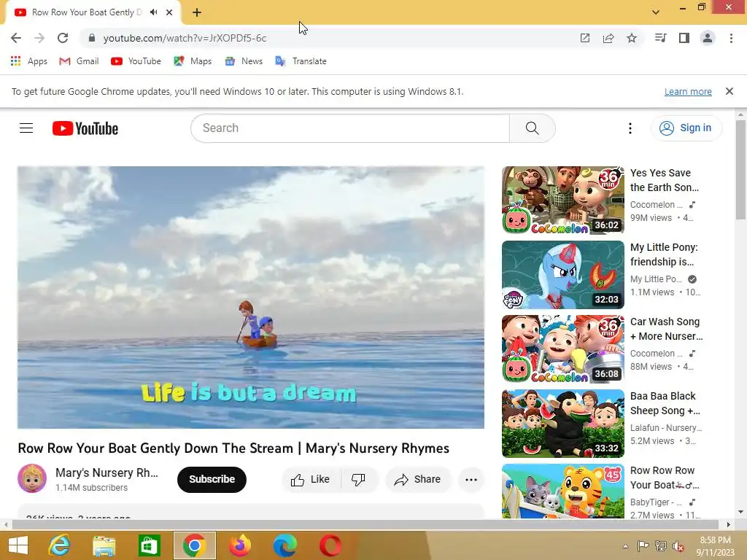Open the YouTube bookmark

[x=136, y=61]
